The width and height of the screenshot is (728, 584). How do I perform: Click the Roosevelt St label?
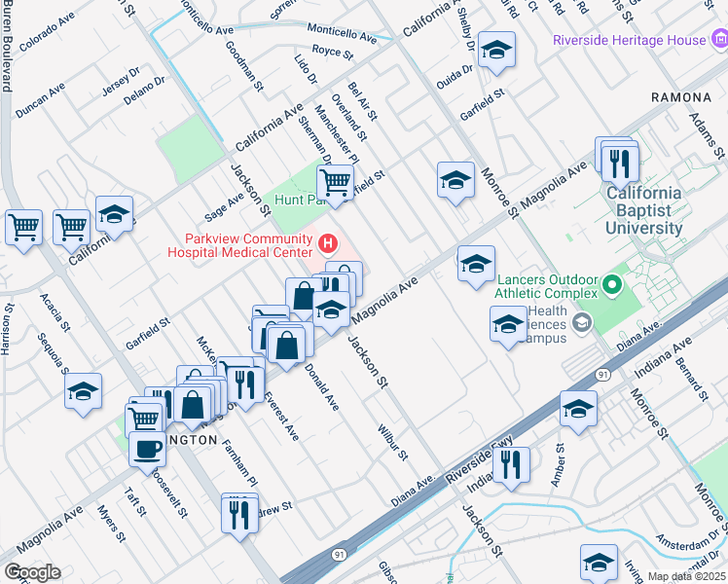click(169, 493)
